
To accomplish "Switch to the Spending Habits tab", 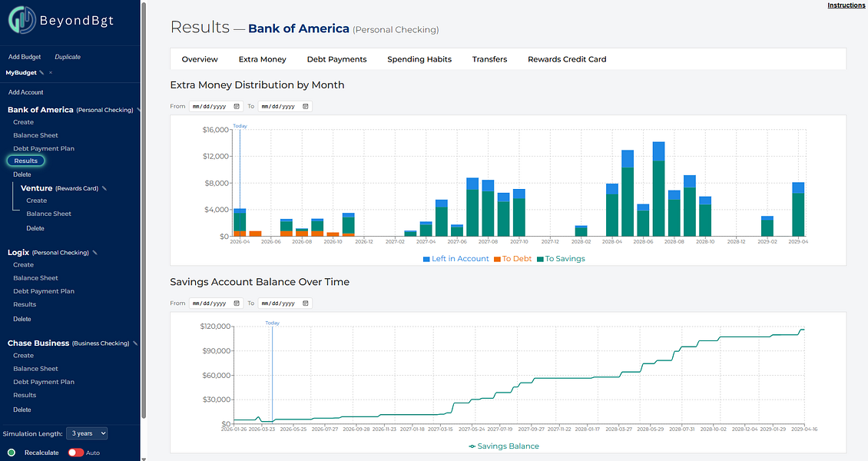I will click(419, 59).
